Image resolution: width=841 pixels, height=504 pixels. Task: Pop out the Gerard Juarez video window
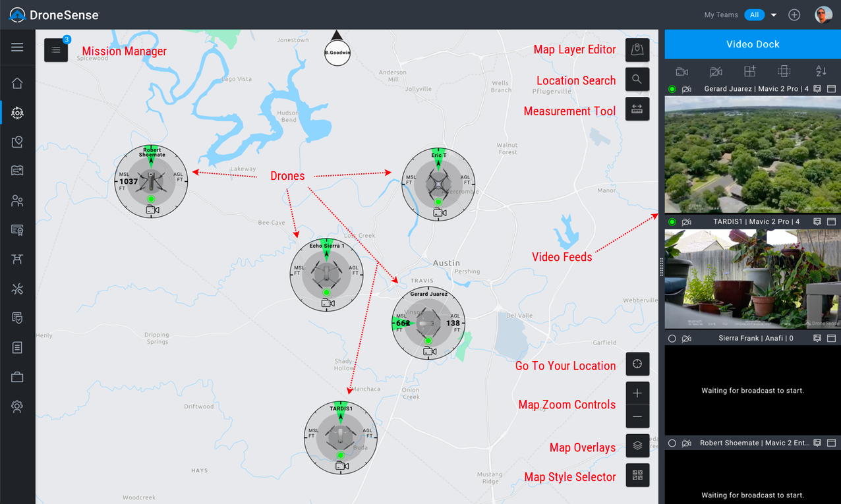[831, 89]
